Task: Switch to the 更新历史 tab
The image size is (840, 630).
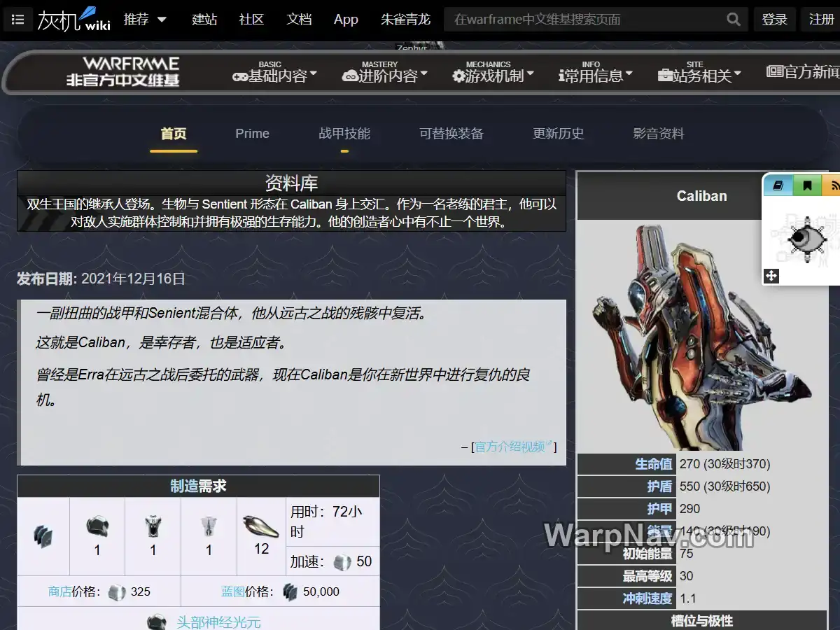Action: pyautogui.click(x=559, y=134)
